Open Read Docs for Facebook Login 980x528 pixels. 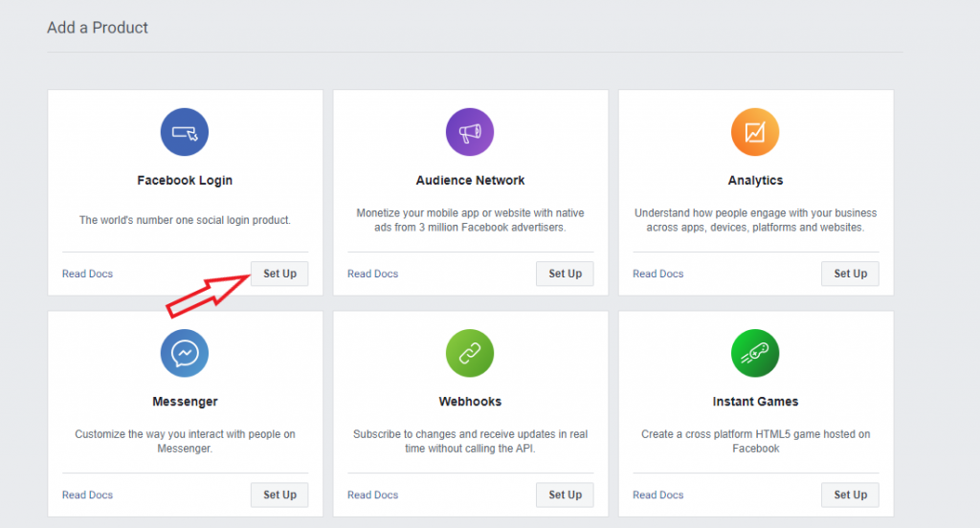(x=87, y=274)
